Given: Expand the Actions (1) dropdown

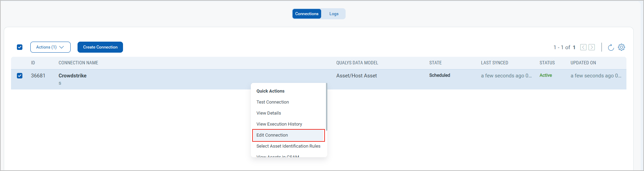Looking at the screenshot, I should (50, 47).
